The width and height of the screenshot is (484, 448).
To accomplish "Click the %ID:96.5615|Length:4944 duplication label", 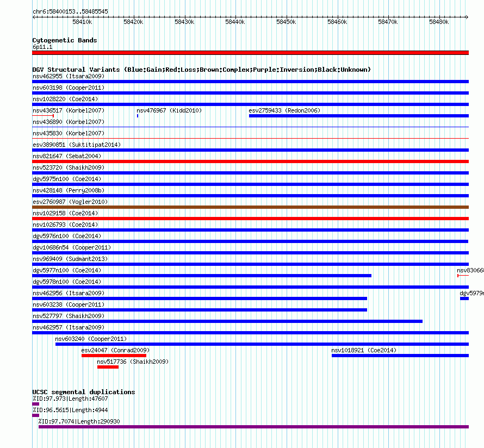I will [x=70, y=410].
